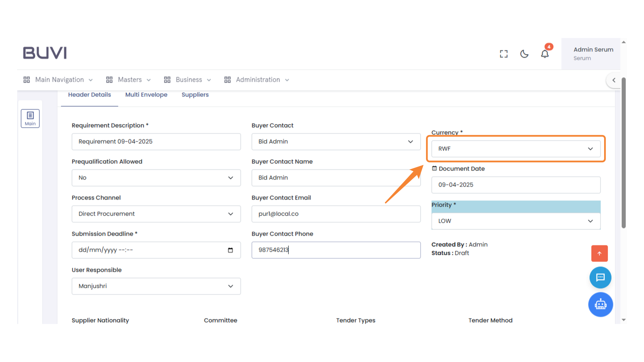Switch to dark mode moon icon
The width and height of the screenshot is (644, 362).
524,54
